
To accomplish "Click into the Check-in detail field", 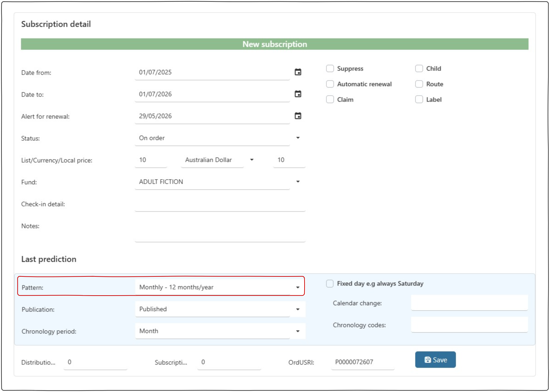I will click(220, 205).
